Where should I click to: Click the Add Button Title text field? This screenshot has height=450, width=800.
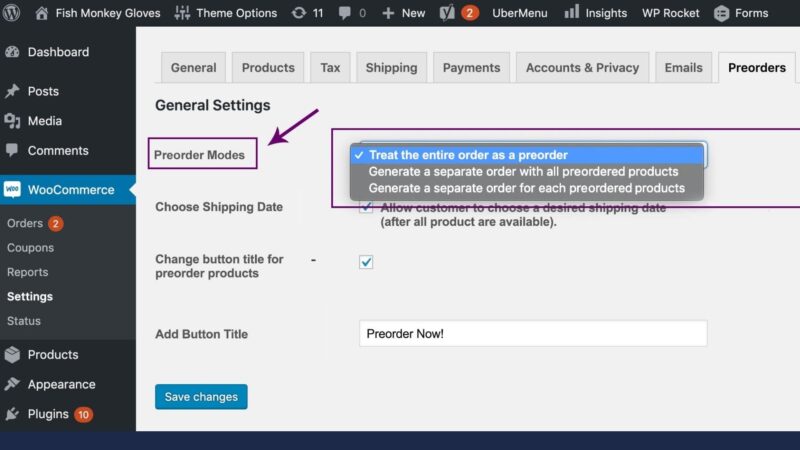click(533, 334)
